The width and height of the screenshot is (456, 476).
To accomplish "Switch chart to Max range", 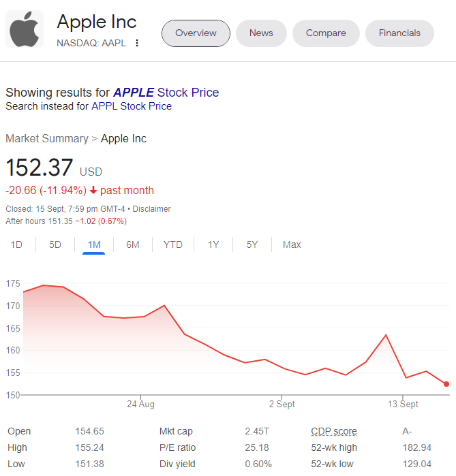I will (x=292, y=244).
